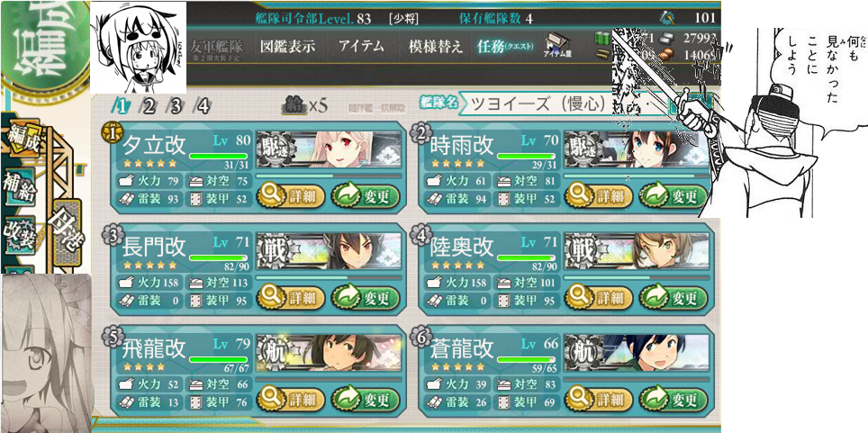This screenshot has height=433, width=868.
Task: Open the 任務 (クエスト) menu
Action: point(505,47)
